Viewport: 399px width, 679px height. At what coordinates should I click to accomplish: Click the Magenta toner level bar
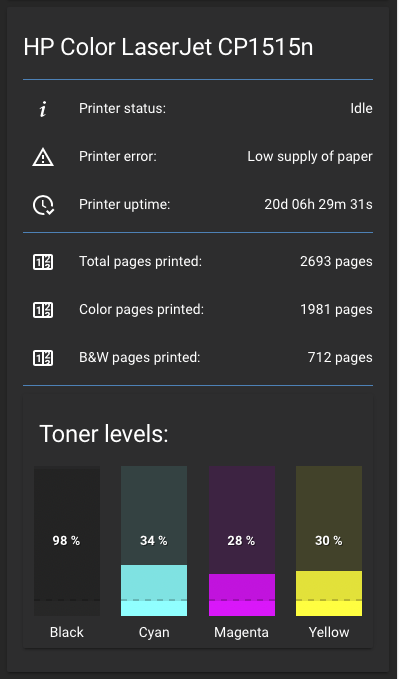click(242, 541)
